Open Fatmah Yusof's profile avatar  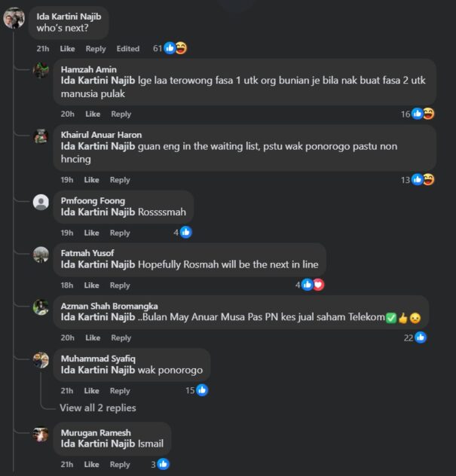pos(41,255)
